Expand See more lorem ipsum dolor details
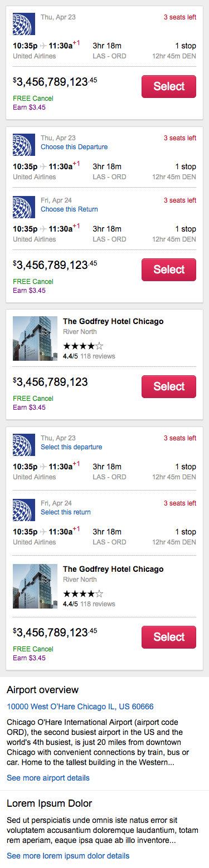Image resolution: width=209 pixels, height=868 pixels. point(68,856)
